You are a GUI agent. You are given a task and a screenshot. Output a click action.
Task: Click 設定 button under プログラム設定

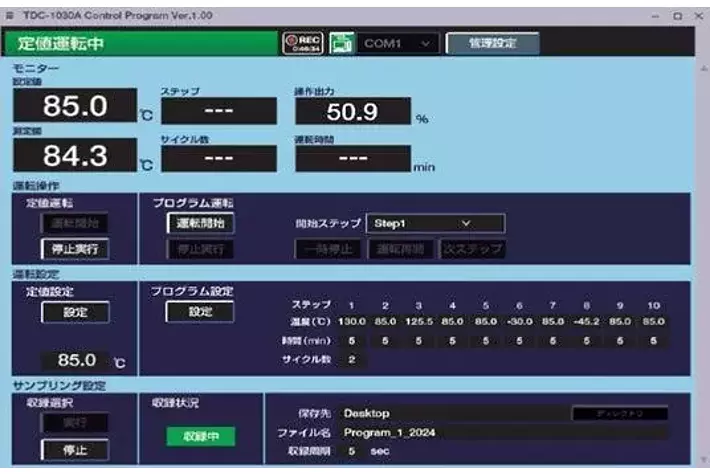tap(200, 312)
